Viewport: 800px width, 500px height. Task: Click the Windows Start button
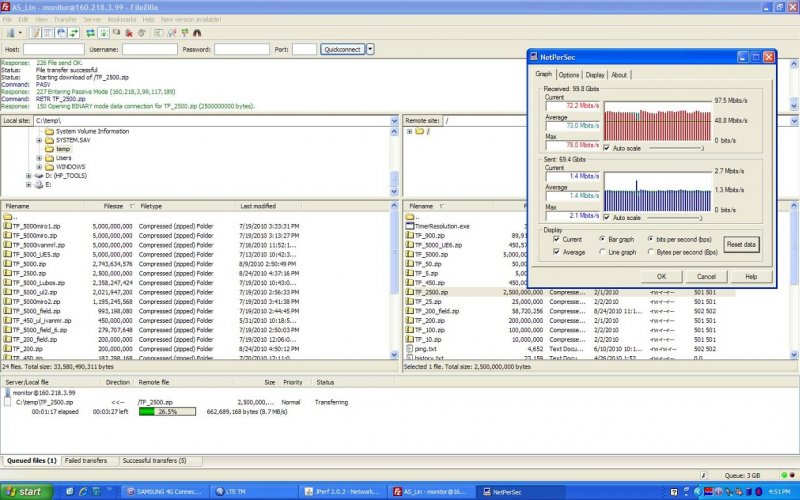click(x=24, y=491)
